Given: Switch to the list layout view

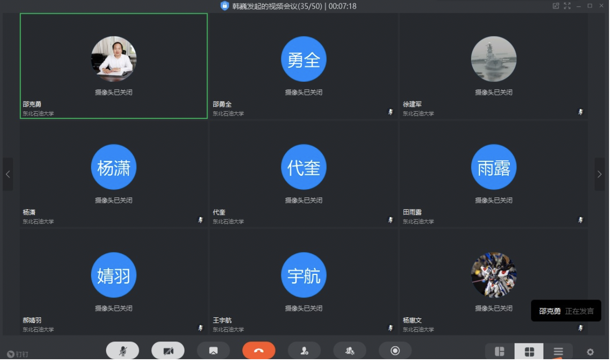Looking at the screenshot, I should click(x=558, y=351).
